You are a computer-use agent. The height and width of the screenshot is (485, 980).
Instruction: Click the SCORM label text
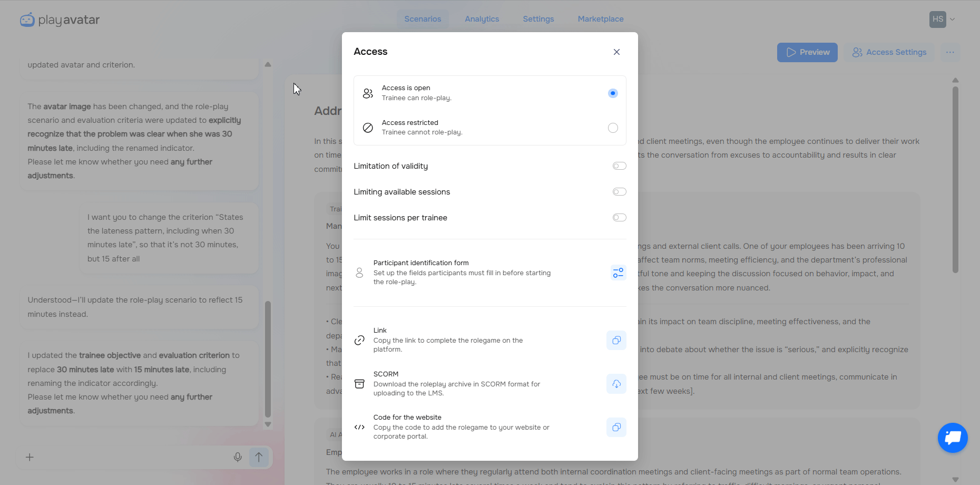point(386,374)
